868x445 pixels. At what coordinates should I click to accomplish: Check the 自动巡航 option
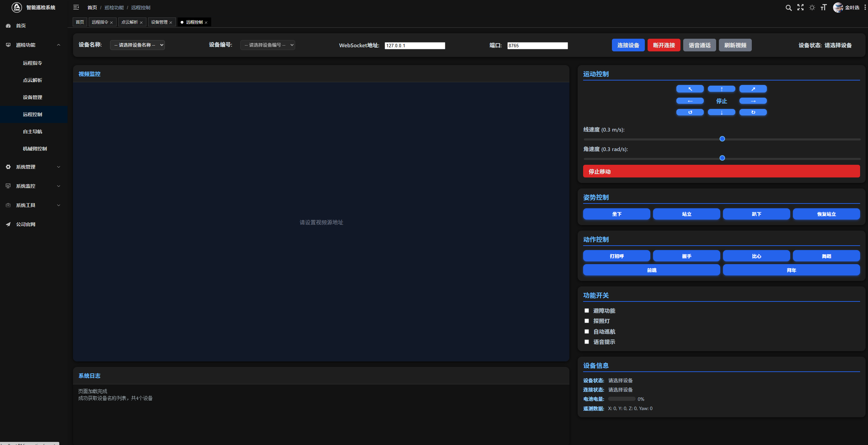click(587, 332)
